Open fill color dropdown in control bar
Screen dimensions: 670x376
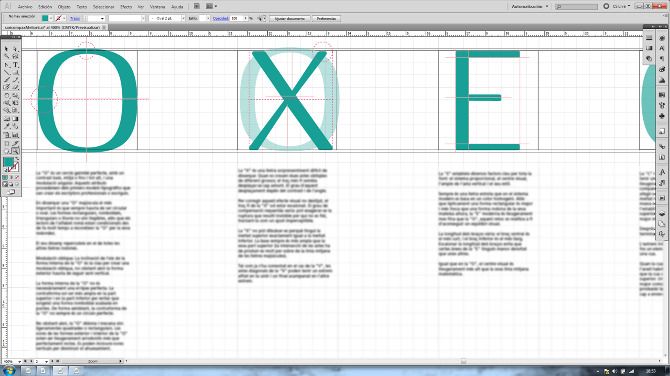tap(51, 18)
